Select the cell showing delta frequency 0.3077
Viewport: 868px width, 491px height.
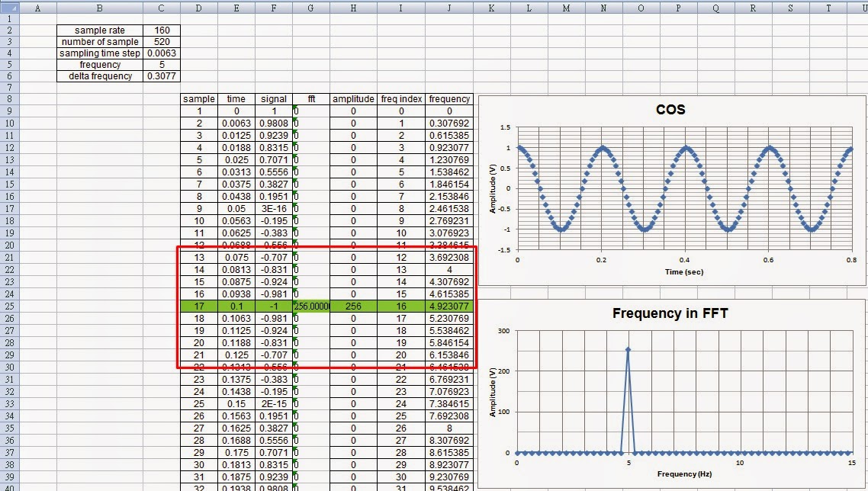tap(162, 76)
